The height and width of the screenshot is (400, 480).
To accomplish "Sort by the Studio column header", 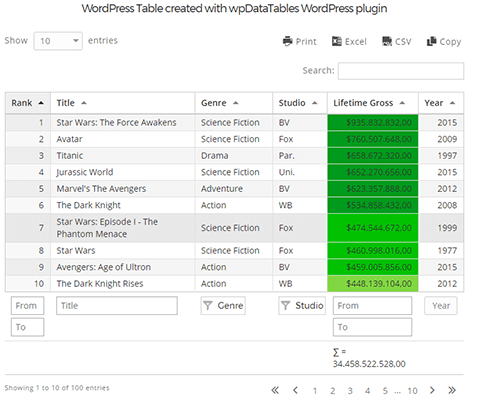I will tap(300, 103).
